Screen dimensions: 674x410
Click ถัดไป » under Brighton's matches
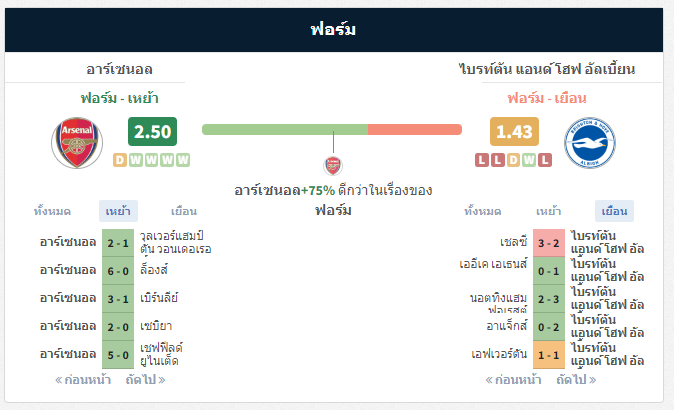pyautogui.click(x=576, y=380)
